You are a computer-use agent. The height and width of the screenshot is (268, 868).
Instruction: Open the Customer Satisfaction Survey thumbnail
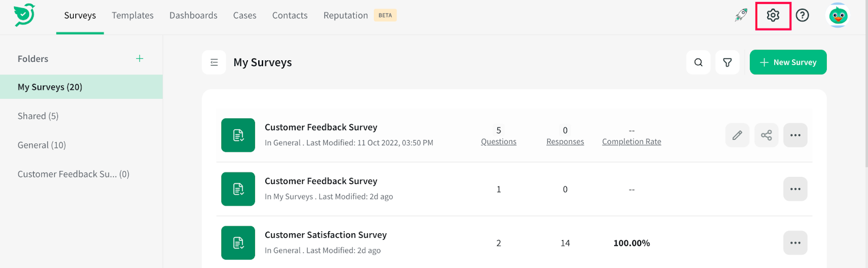(x=238, y=243)
